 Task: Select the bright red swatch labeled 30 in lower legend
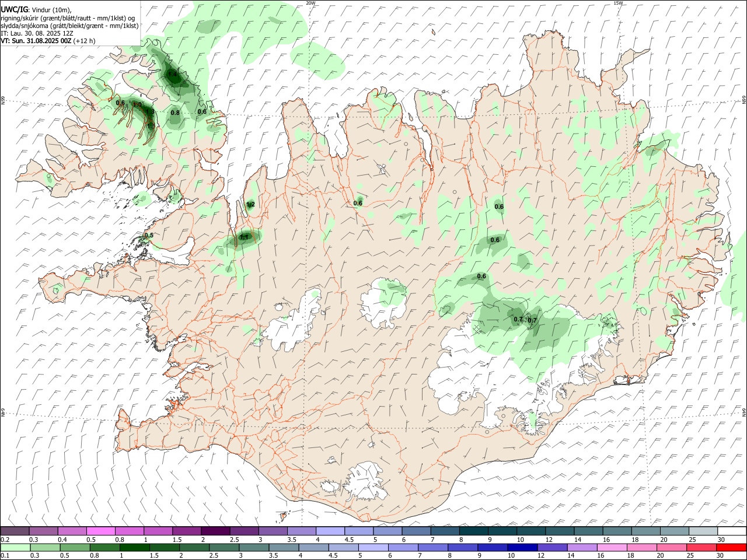click(731, 547)
